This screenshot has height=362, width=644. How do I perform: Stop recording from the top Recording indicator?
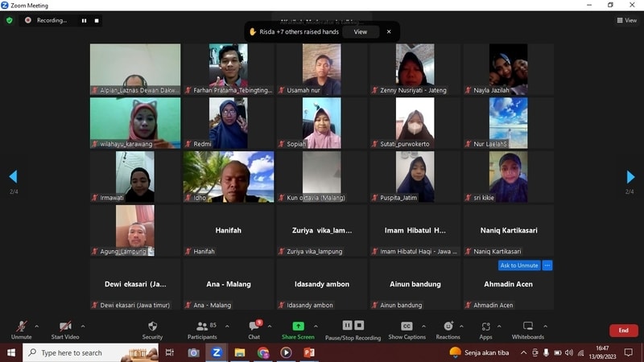pos(97,21)
